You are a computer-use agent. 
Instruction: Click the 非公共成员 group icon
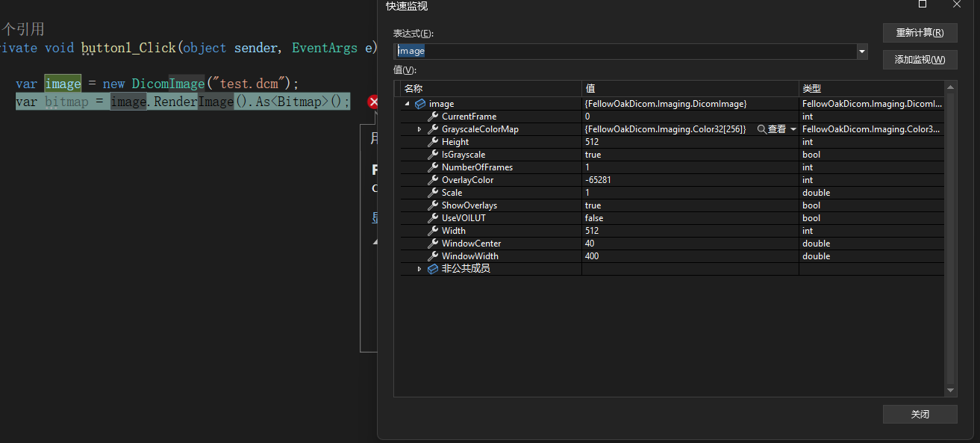[x=433, y=268]
